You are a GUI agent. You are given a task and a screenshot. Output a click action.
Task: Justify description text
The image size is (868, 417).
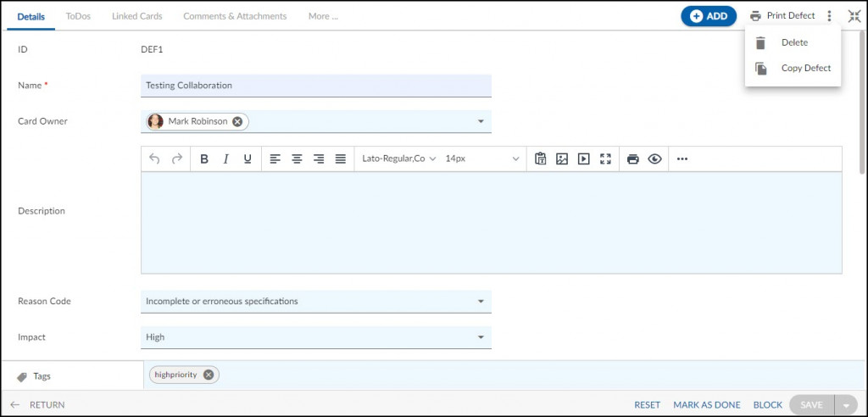341,159
